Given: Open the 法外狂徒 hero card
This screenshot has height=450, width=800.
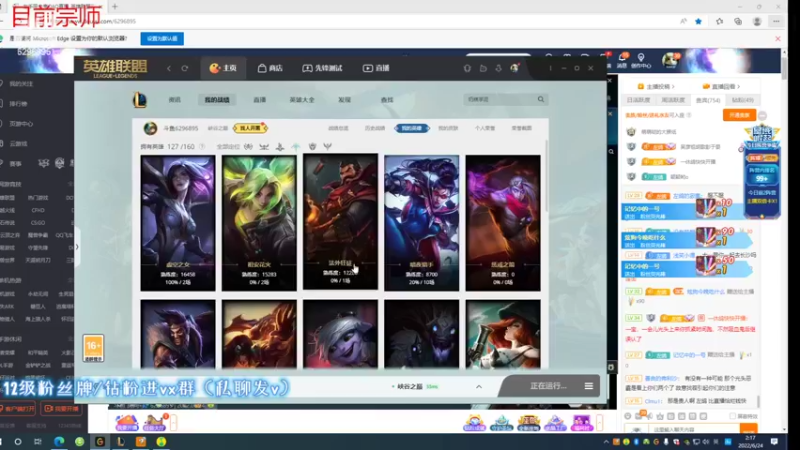Looking at the screenshot, I should (340, 222).
